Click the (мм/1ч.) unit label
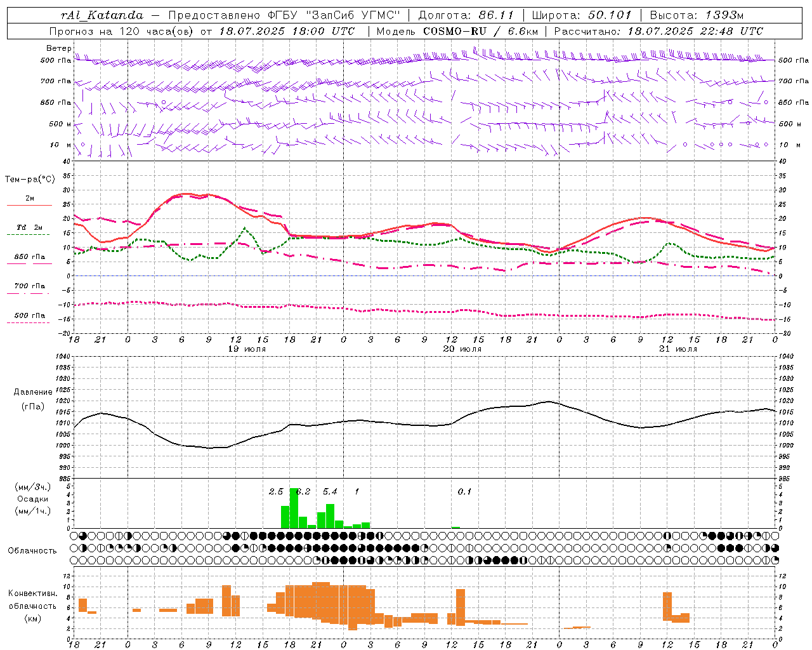Screen dimensions: 812x650 [33, 511]
